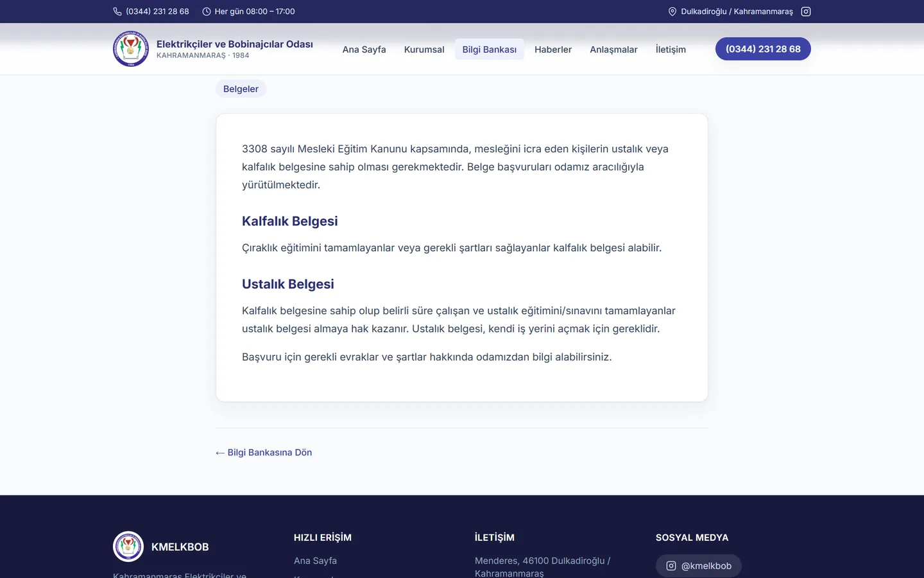Click the KMELKBOB footer logo
This screenshot has height=578, width=924.
click(128, 547)
